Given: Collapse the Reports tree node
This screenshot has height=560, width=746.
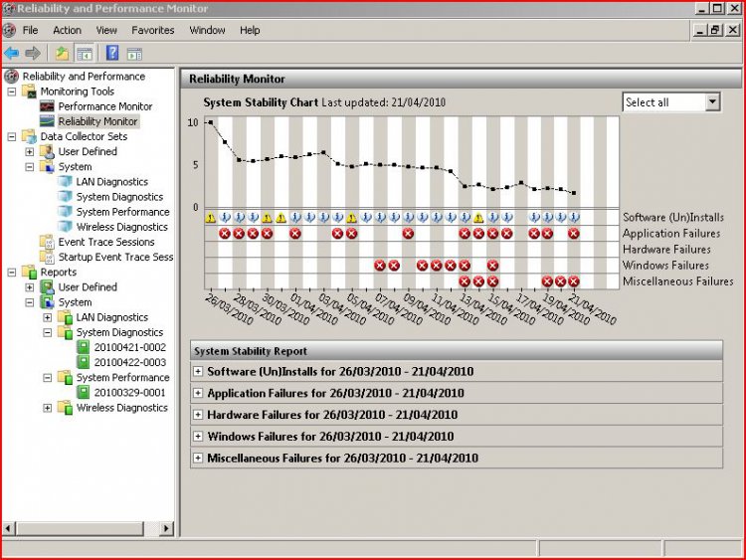Looking at the screenshot, I should point(12,273).
